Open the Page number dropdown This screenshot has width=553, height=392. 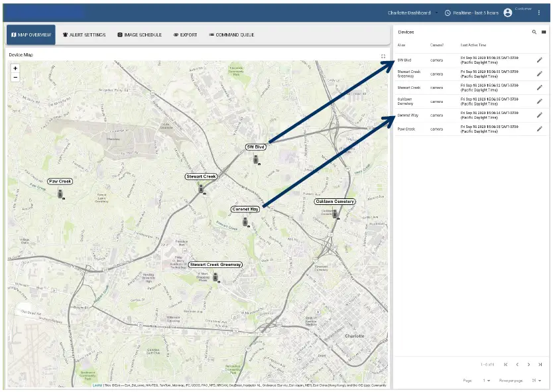[487, 380]
